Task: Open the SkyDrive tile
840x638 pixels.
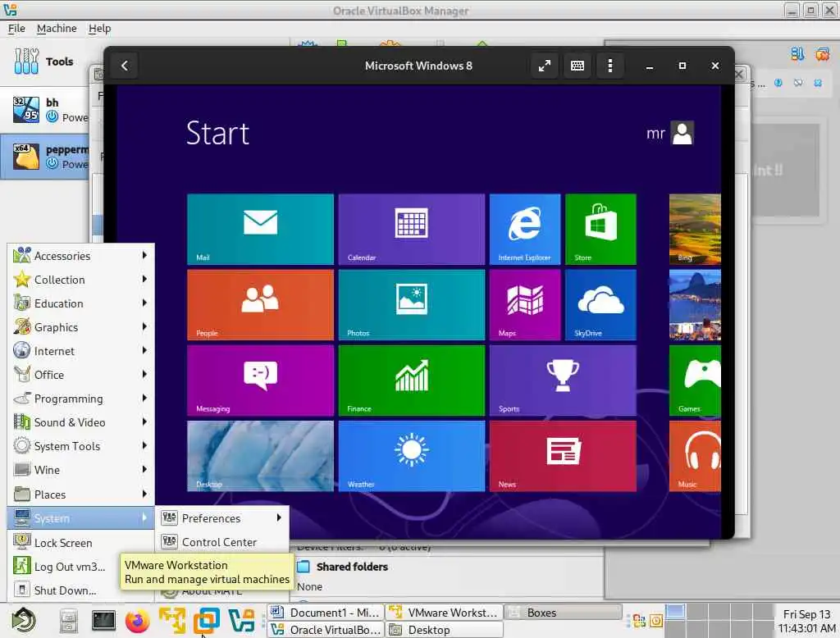Action: (x=600, y=305)
